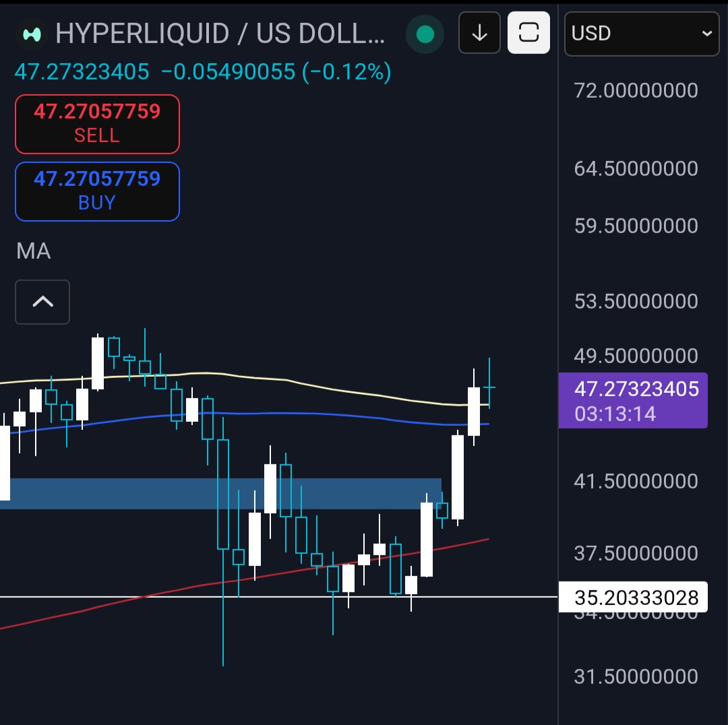Open the USD currency dropdown
This screenshot has width=728, height=725.
click(642, 34)
